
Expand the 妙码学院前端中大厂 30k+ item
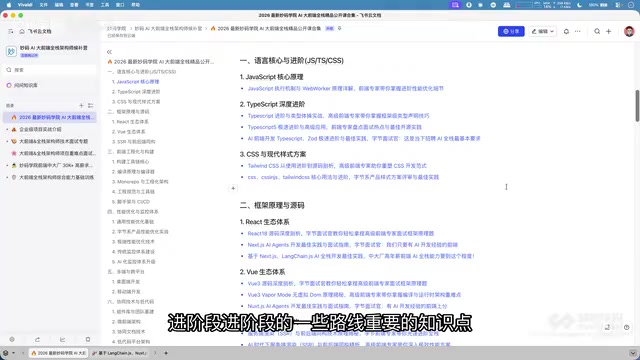point(7,165)
